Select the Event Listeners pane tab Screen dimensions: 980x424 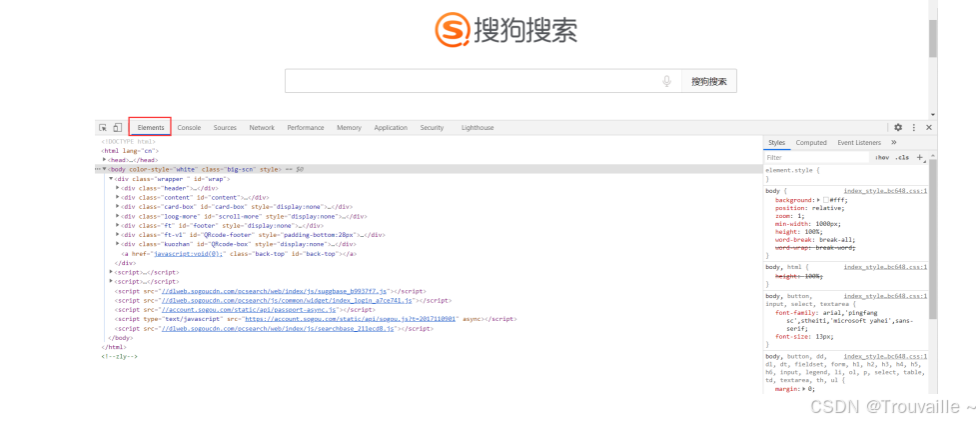(x=859, y=143)
